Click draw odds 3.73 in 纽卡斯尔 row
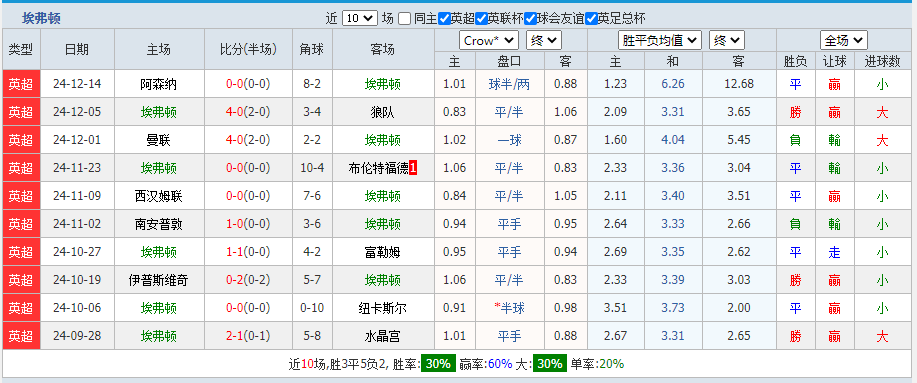Viewport: 917px width, 383px height. (673, 308)
